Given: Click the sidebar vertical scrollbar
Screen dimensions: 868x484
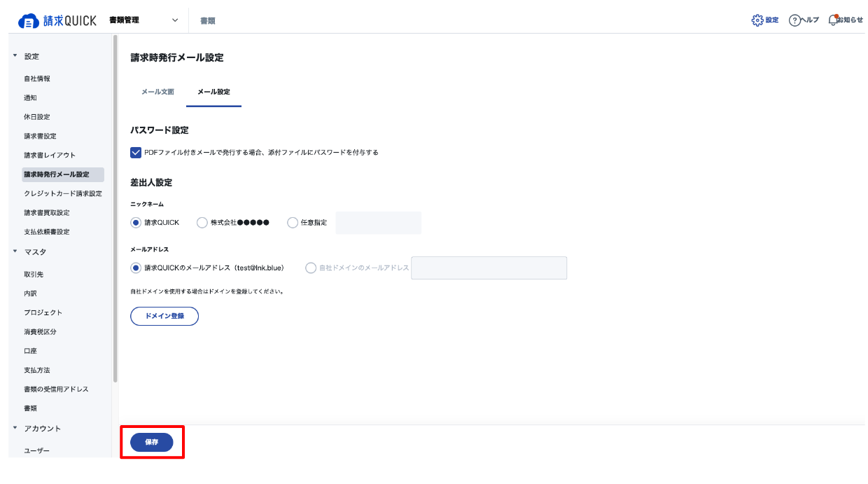Looking at the screenshot, I should 115,209.
